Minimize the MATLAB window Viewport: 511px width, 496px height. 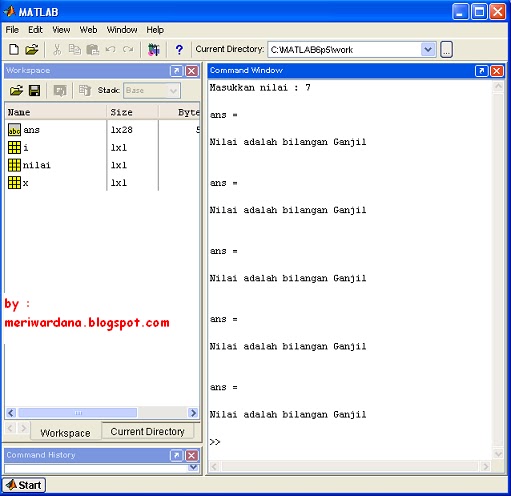pos(460,12)
